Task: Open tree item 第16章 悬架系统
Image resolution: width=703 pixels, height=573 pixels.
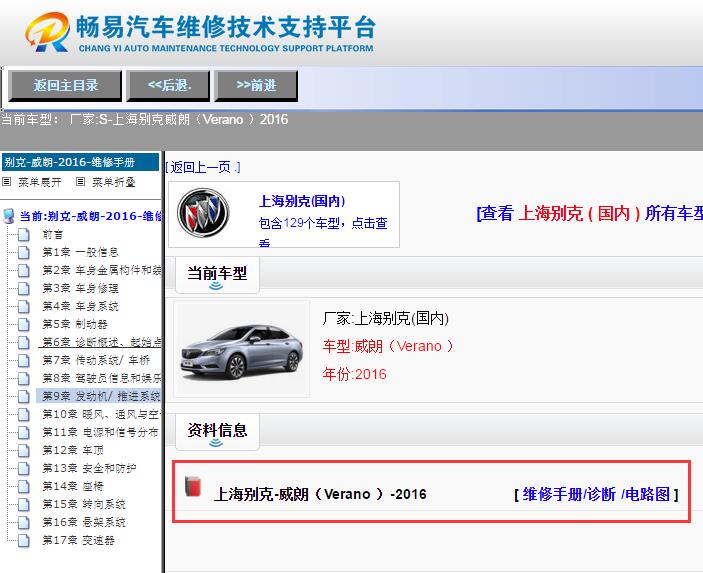Action: pyautogui.click(x=84, y=522)
